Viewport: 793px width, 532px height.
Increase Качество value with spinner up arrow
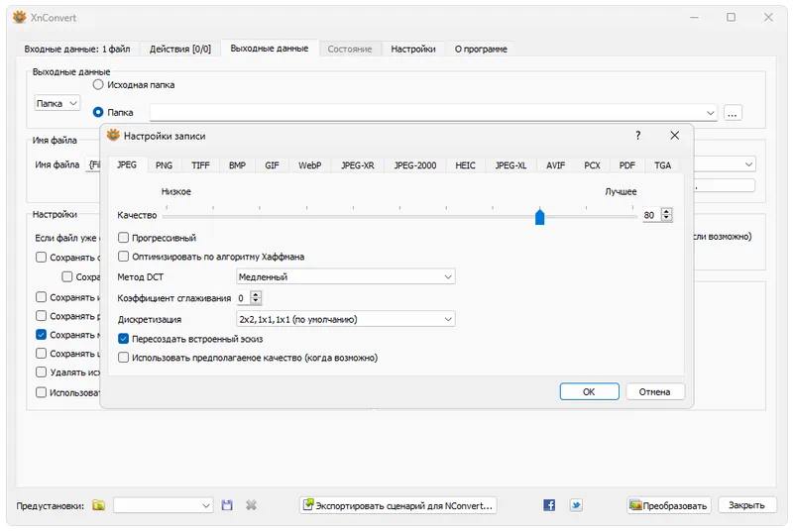pos(666,212)
